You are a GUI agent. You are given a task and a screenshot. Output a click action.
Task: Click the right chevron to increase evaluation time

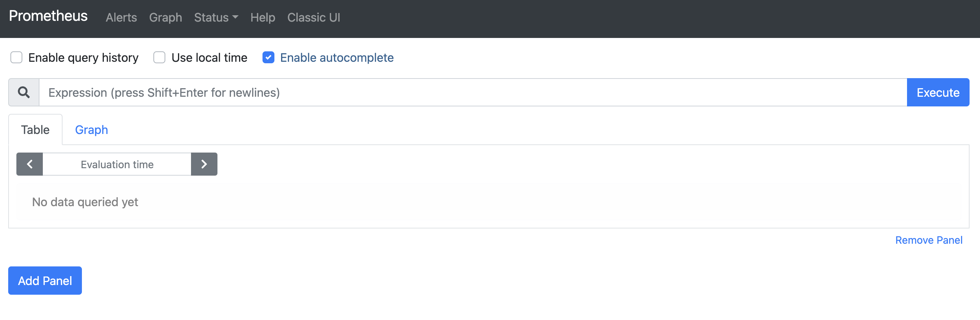click(204, 164)
